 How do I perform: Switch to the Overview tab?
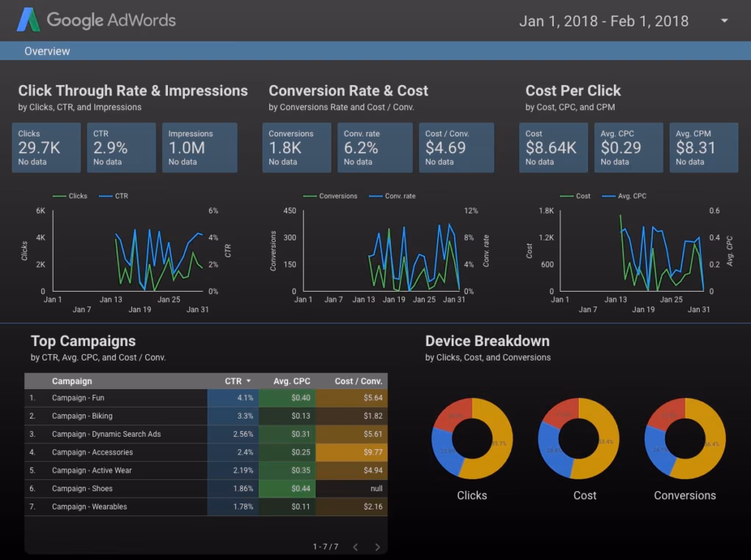coord(47,51)
